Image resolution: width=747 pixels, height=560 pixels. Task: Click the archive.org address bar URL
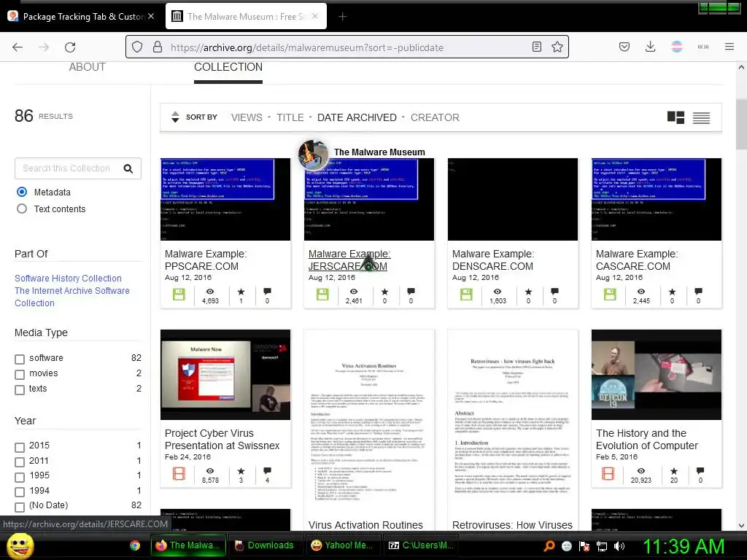(307, 47)
